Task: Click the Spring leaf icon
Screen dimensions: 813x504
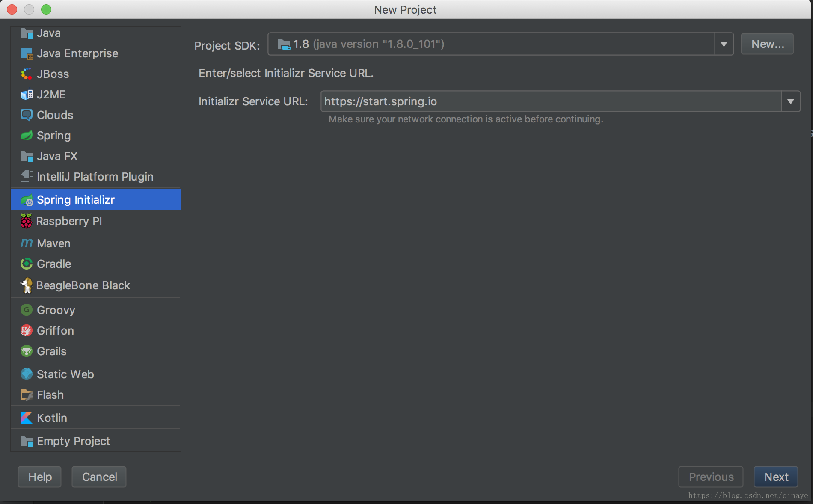Action: click(27, 136)
